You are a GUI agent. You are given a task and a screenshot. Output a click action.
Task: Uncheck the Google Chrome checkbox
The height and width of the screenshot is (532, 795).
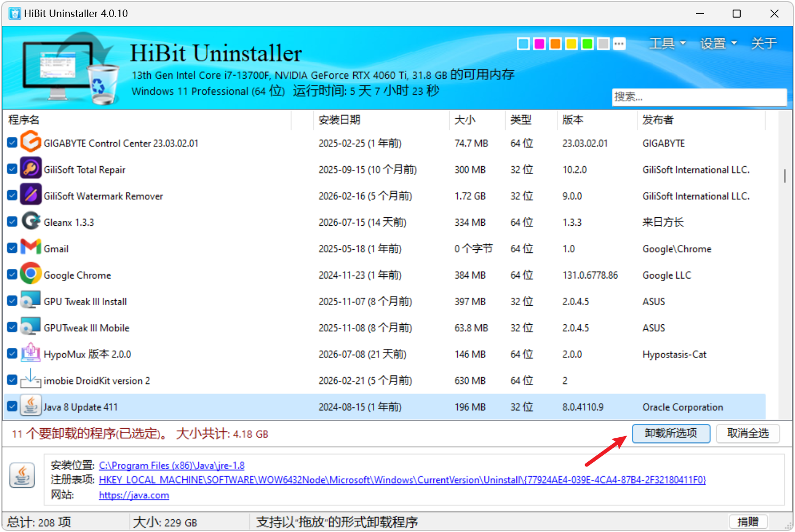pos(12,275)
